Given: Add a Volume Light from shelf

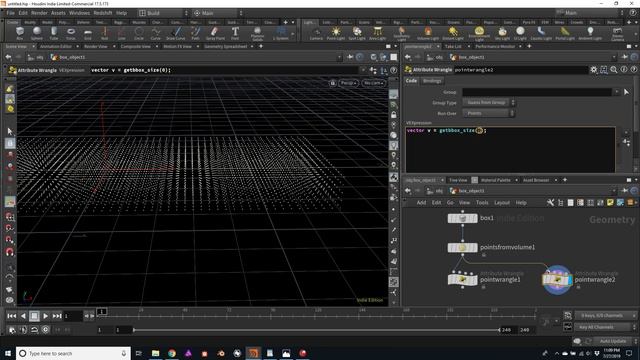Looking at the screenshot, I should (x=428, y=33).
